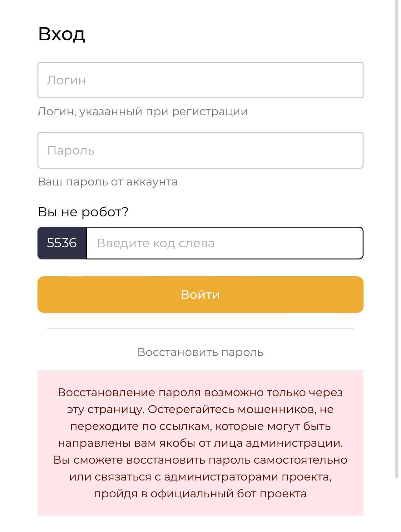Open the Восстановить пароль link
The height and width of the screenshot is (532, 401).
pyautogui.click(x=200, y=352)
